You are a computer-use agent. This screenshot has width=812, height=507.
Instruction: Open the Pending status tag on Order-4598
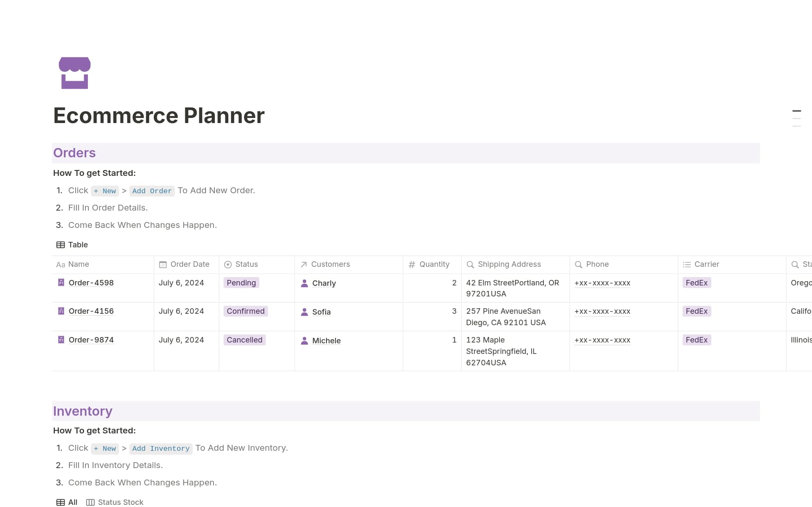point(241,282)
